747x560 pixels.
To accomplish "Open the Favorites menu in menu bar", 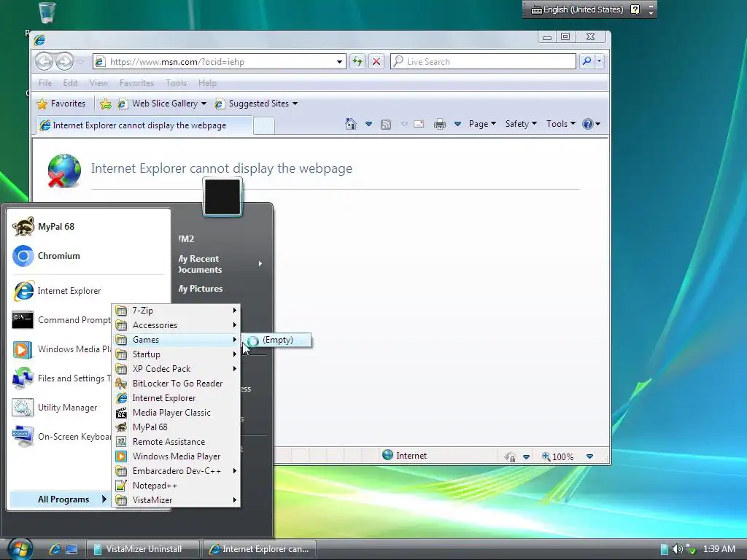I will pyautogui.click(x=136, y=83).
